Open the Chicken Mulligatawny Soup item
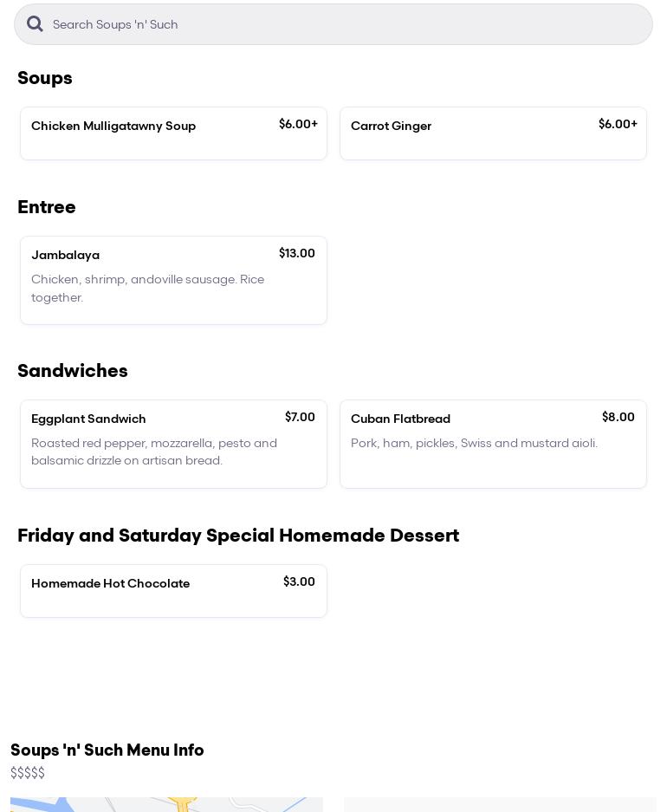667x812 pixels. coord(173,133)
